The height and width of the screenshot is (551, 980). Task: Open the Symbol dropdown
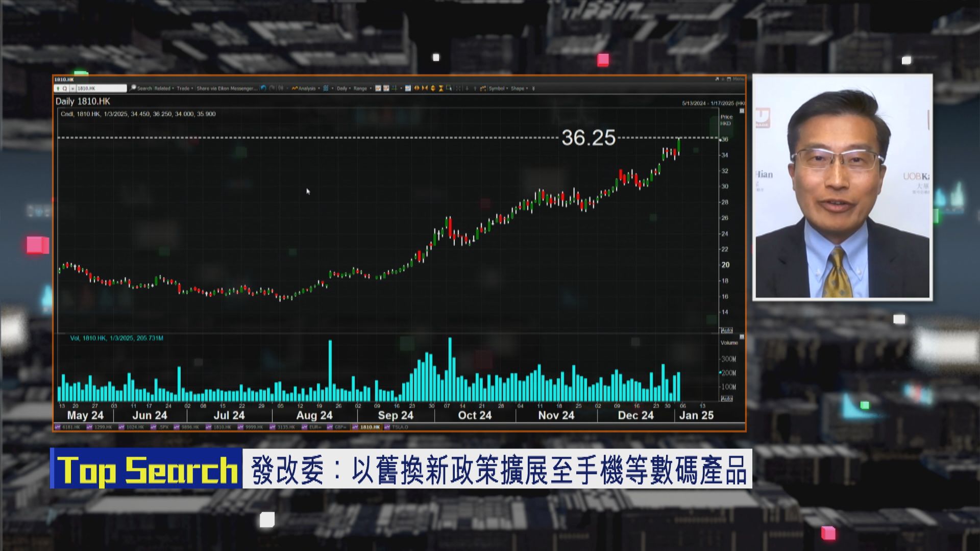499,88
